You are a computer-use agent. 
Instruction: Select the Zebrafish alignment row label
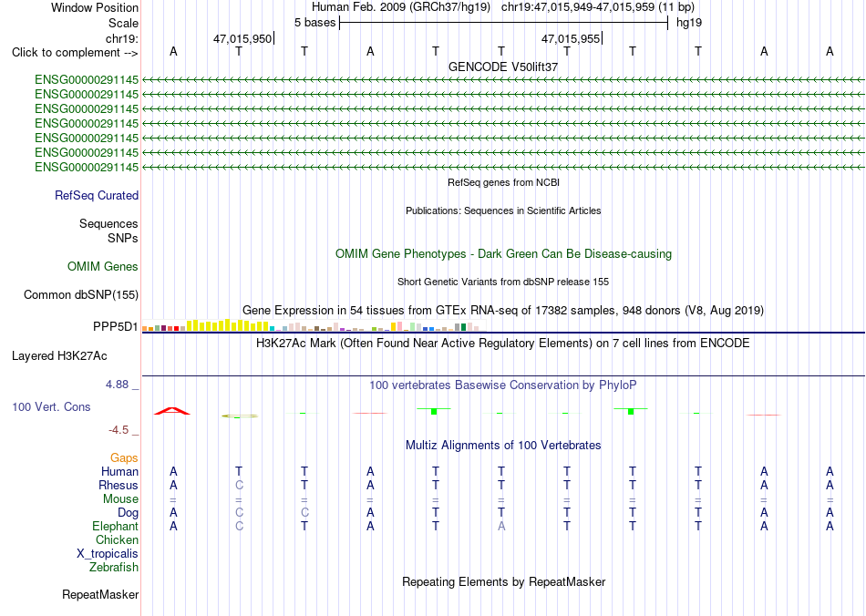[x=114, y=568]
